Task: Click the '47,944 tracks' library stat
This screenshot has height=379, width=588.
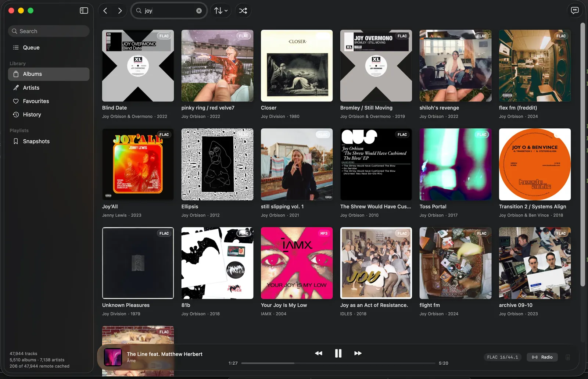Action: [x=24, y=354]
